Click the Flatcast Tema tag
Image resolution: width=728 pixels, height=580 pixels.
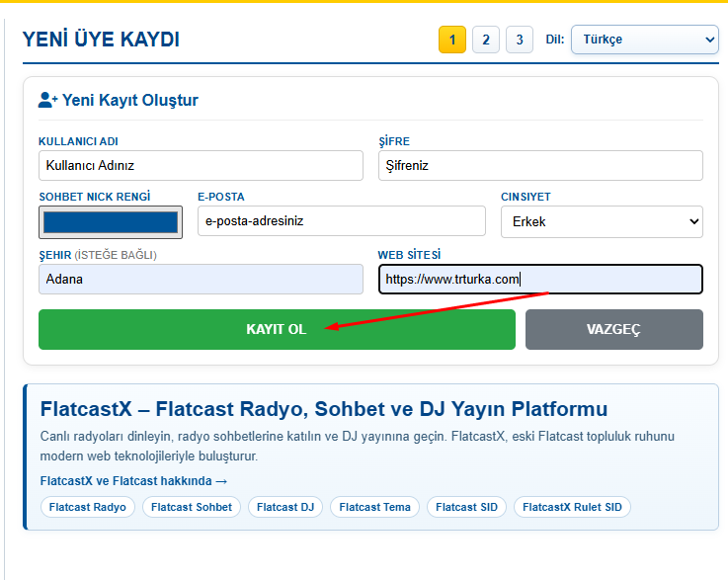pyautogui.click(x=374, y=507)
